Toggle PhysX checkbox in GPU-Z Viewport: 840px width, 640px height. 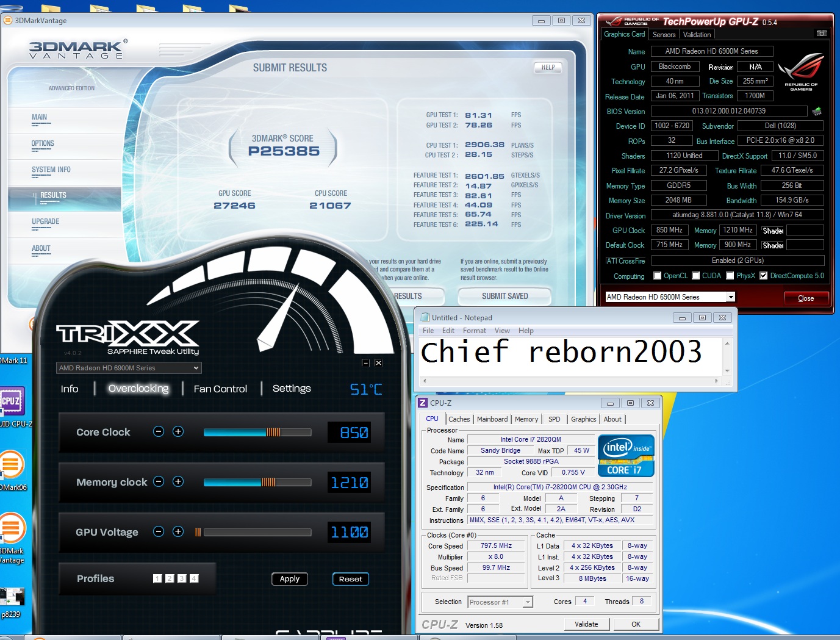[730, 276]
